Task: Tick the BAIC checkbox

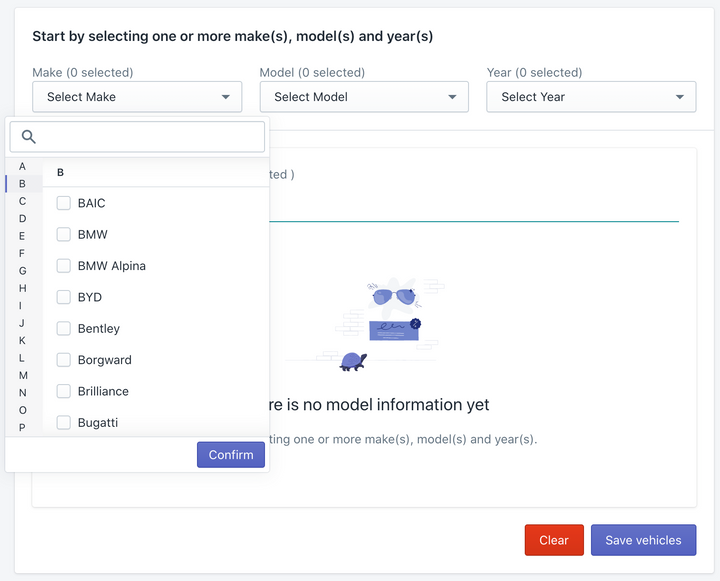Action: [x=63, y=203]
